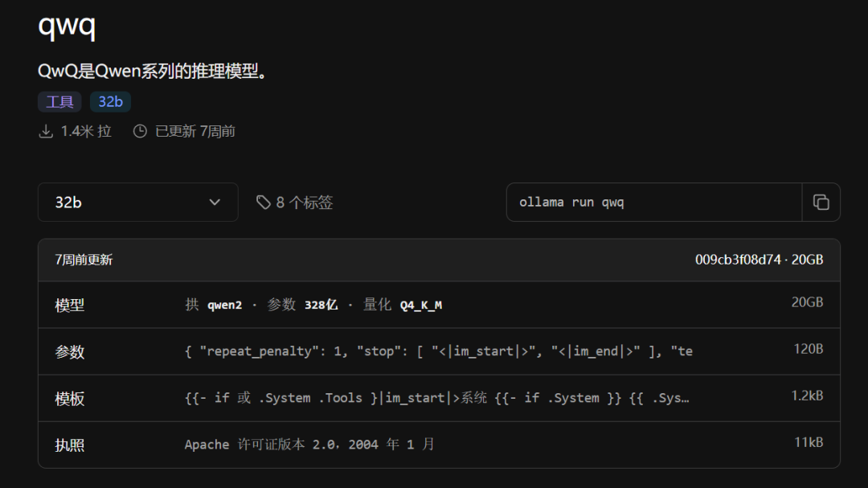This screenshot has width=868, height=488.
Task: Click the download count icon
Action: click(46, 130)
